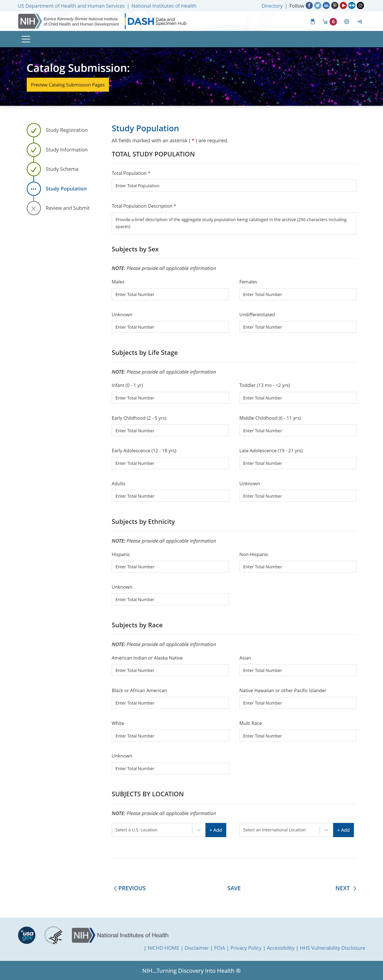Open the Facebook follow icon
This screenshot has width=383, height=980.
point(309,6)
